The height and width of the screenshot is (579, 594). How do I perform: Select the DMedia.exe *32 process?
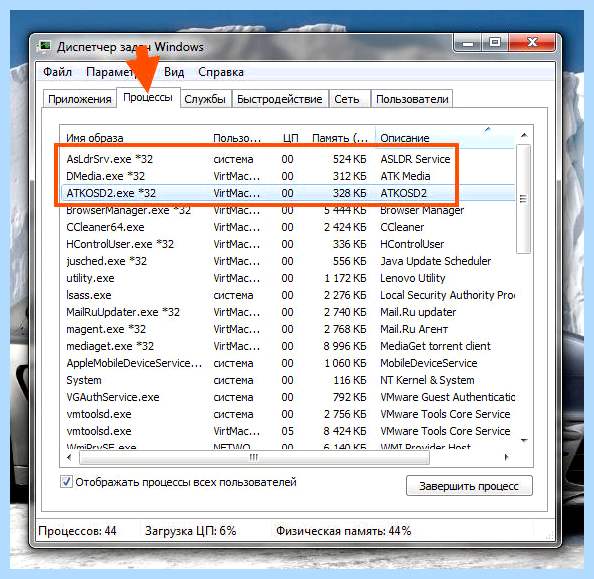287,176
